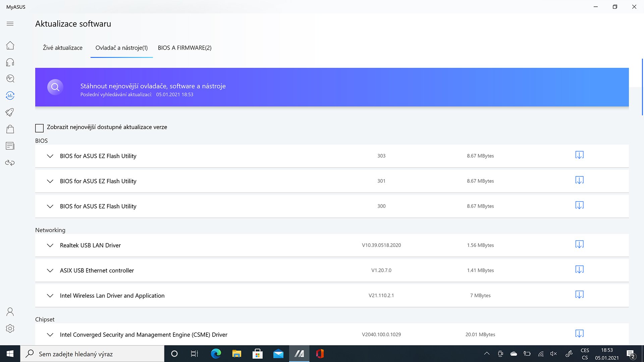Open the user account icon
This screenshot has height=362, width=644.
(x=10, y=312)
